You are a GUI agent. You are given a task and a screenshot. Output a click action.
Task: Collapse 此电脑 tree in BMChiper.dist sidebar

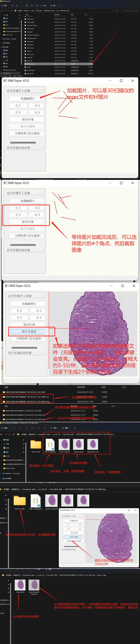coord(1,47)
